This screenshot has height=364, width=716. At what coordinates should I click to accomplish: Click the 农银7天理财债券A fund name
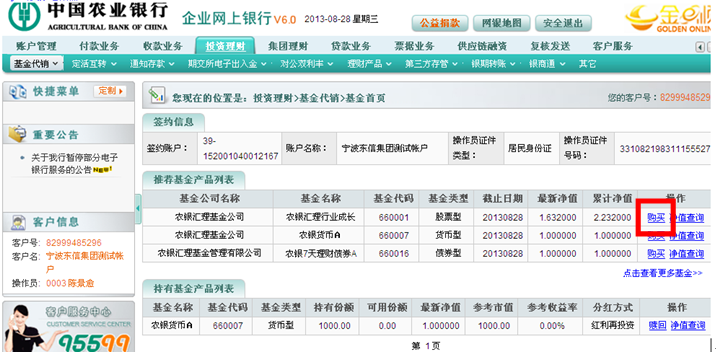(x=321, y=254)
